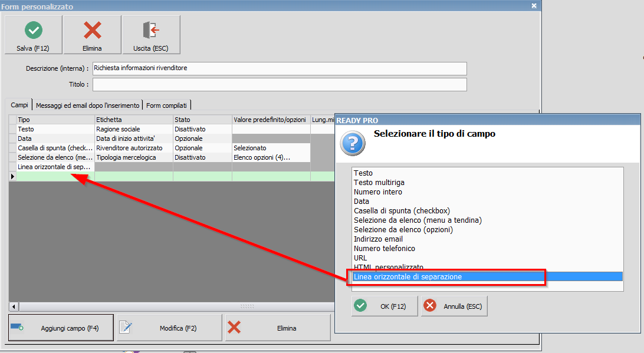Click the left arrow of horizontal scrollbar
Screen dimensions: 644x353
(x=14, y=307)
